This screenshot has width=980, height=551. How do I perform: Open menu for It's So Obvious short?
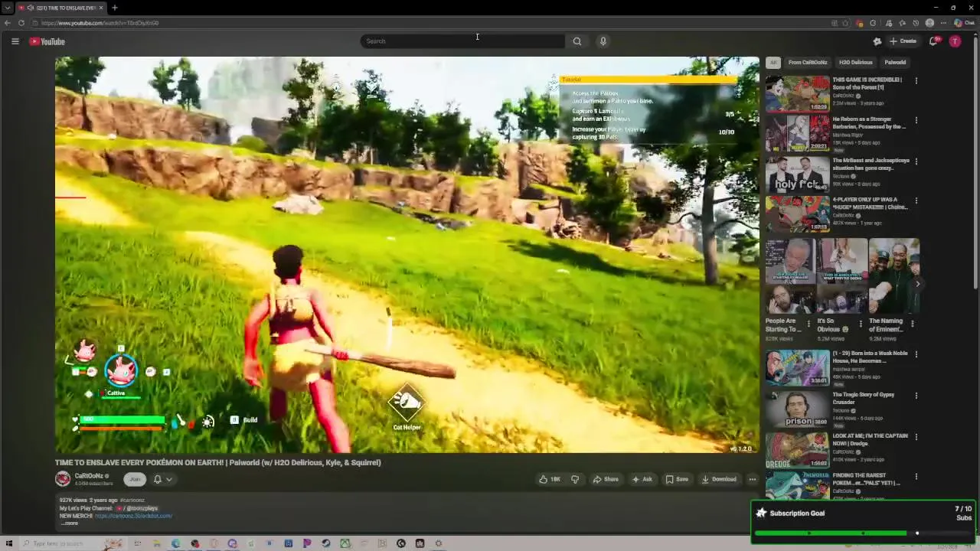pos(860,324)
